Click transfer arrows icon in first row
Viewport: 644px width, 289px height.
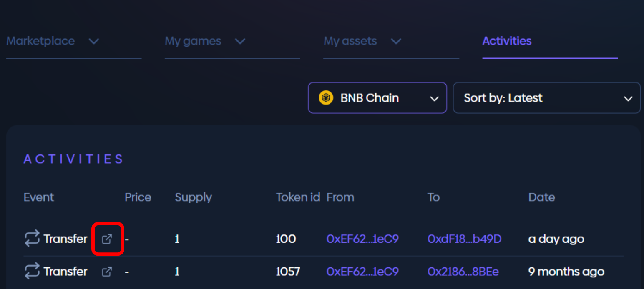click(32, 239)
